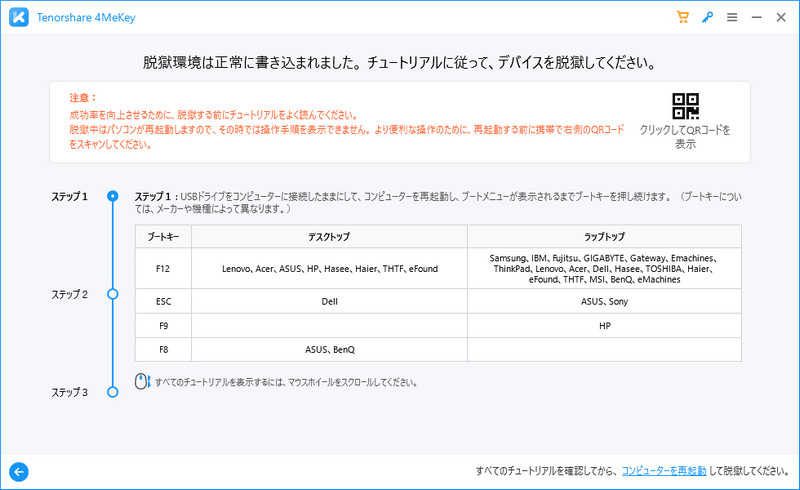This screenshot has height=490, width=800.
Task: Click the ブートキー column header
Action: 163,237
